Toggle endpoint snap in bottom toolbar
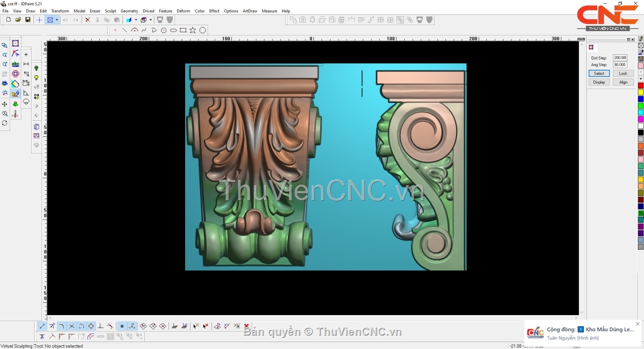The width and height of the screenshot is (644, 349). [42, 326]
